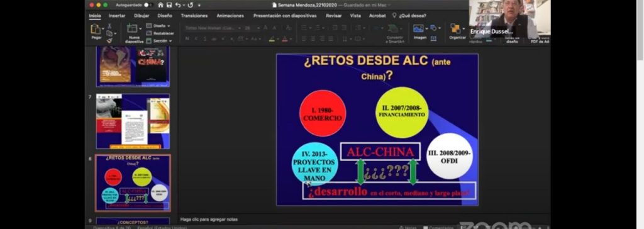
Task: Open the Presentación con diapositivas tab
Action: (x=285, y=16)
